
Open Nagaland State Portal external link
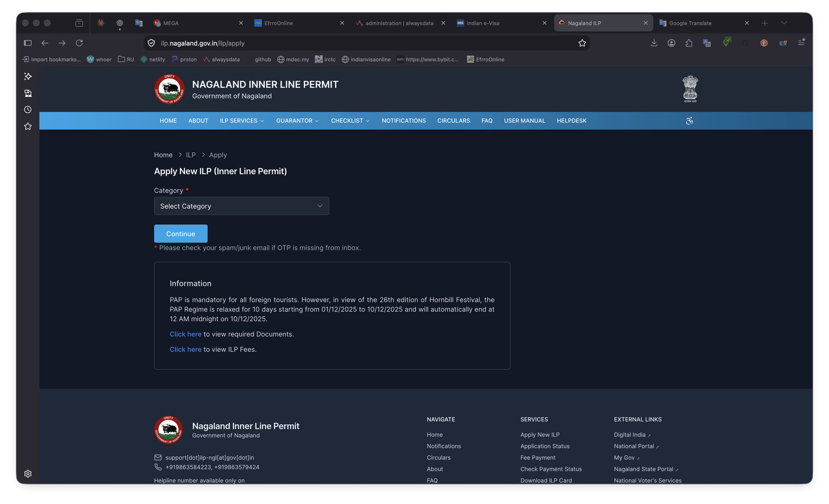[646, 469]
